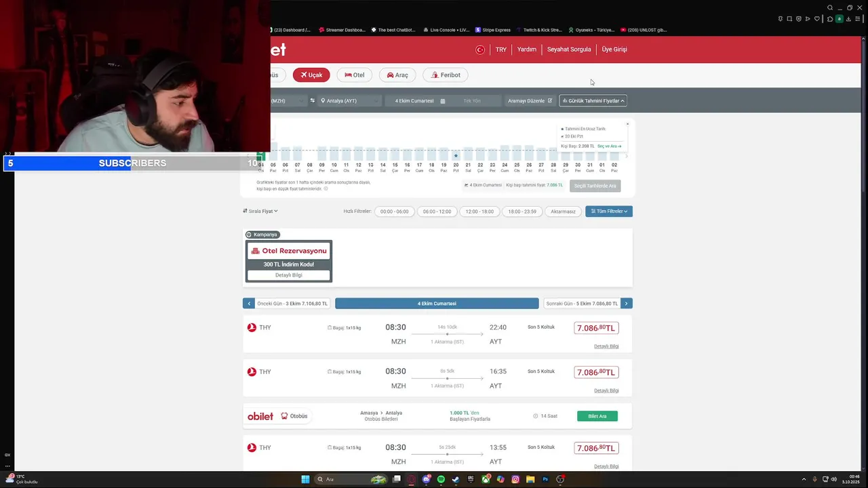Swap origin and destination airports icon
The width and height of the screenshot is (868, 488).
[313, 101]
